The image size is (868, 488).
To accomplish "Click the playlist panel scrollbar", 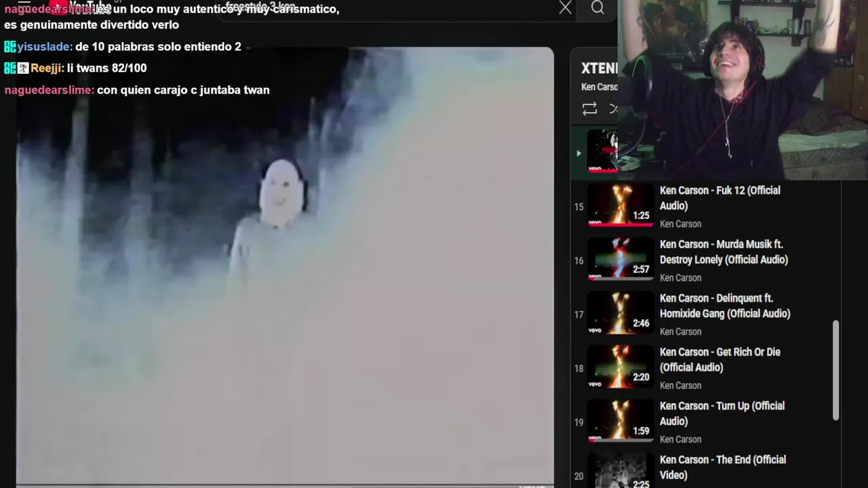I will (836, 370).
